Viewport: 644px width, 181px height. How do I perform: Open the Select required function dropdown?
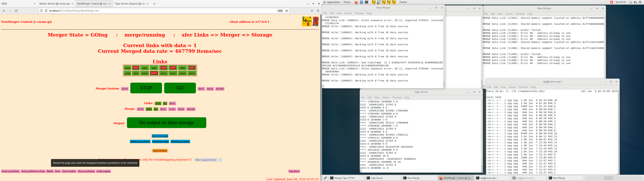tap(208, 160)
